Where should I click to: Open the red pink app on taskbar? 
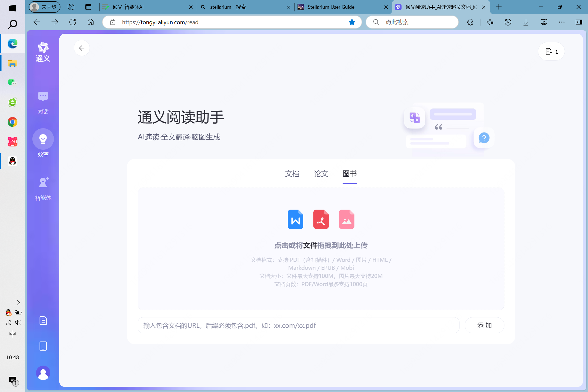(13, 142)
